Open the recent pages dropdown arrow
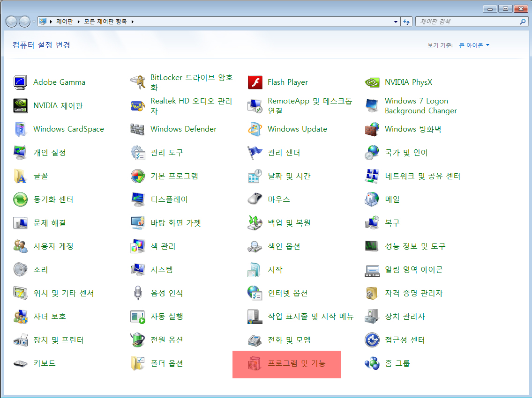Viewport: 532px width, 398px height. (x=34, y=22)
